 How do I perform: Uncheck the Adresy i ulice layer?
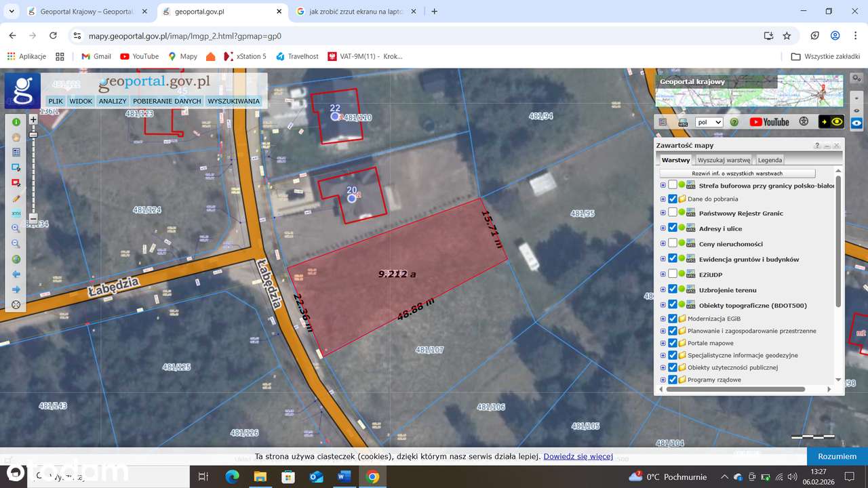point(673,228)
